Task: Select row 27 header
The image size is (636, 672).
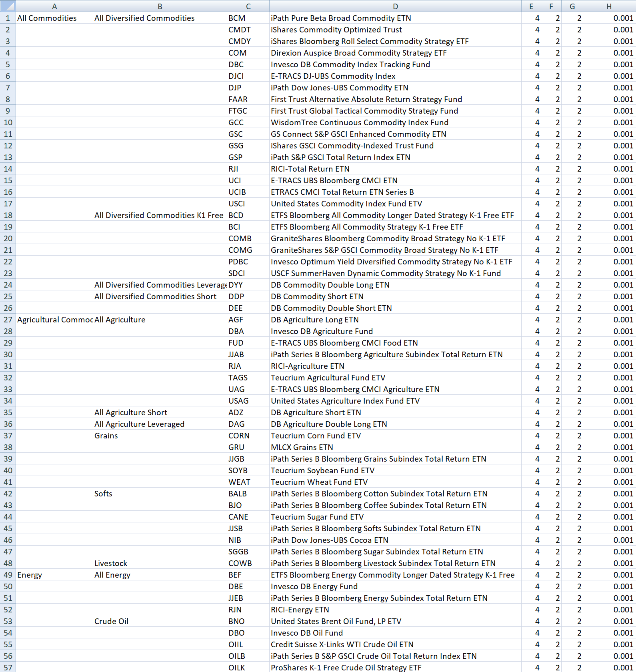Action: pos(8,320)
